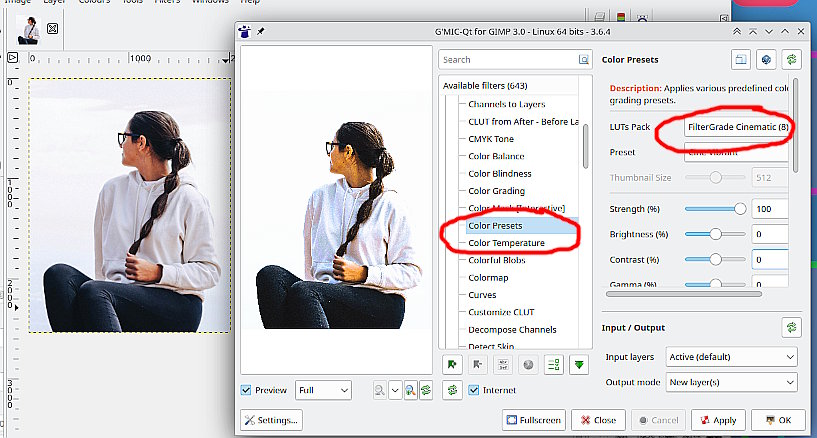Select the Colormap filter
This screenshot has height=438, width=817.
pos(488,278)
